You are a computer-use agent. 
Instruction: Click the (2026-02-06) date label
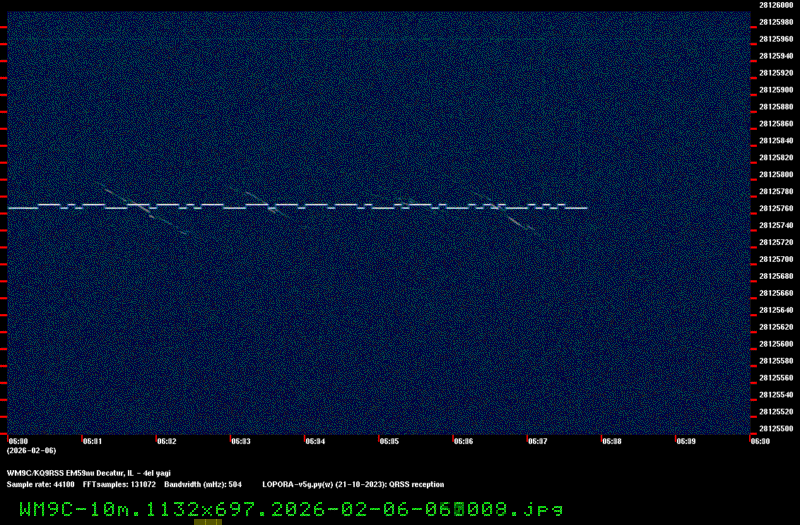pos(31,451)
